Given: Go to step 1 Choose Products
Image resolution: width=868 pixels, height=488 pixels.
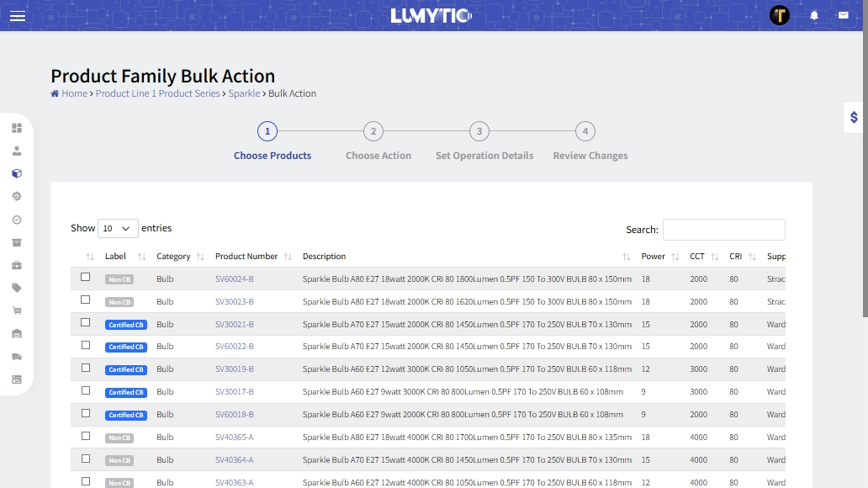Looking at the screenshot, I should (x=267, y=131).
